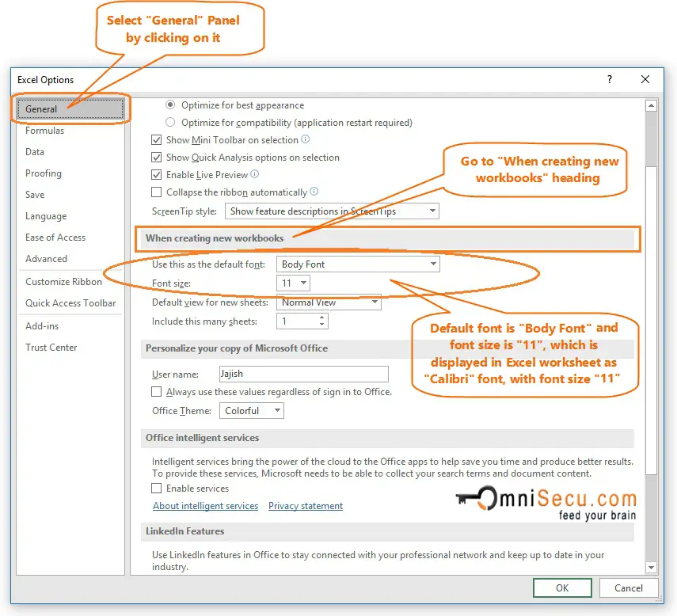Open the Quick Access Toolbar panel

[70, 303]
